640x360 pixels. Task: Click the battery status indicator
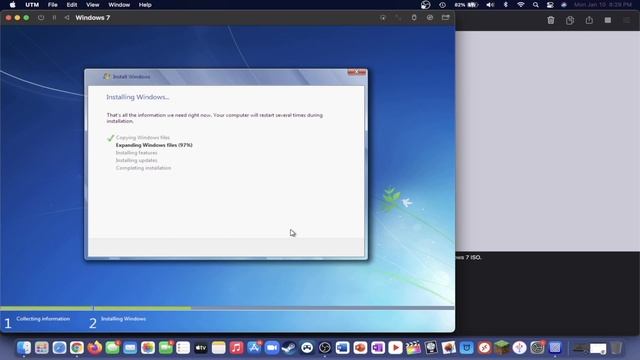(x=466, y=5)
